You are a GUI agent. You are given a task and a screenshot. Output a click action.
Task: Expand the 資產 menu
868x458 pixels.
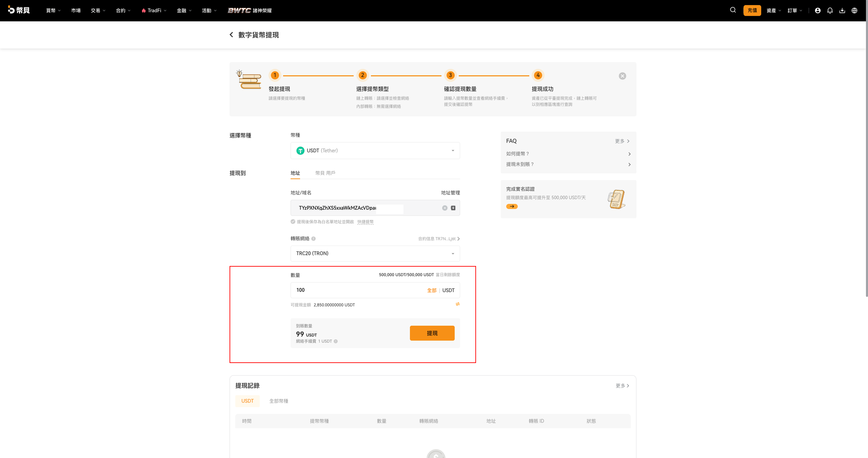pos(774,11)
